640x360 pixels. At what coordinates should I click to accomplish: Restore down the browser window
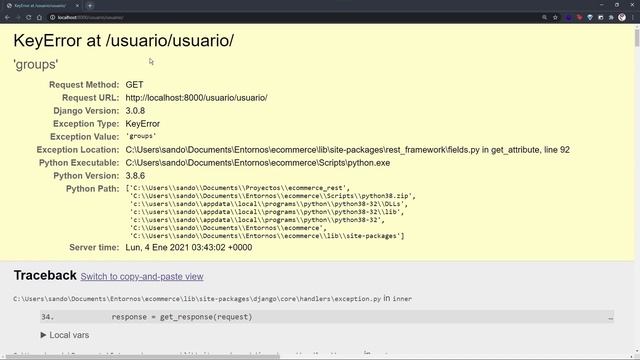[617, 5]
